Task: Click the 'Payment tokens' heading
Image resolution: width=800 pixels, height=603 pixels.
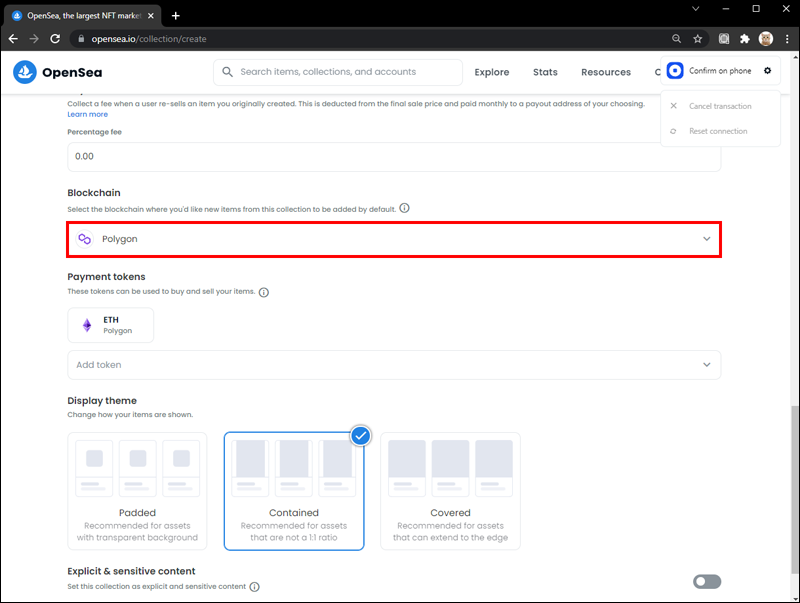Action: coord(106,277)
